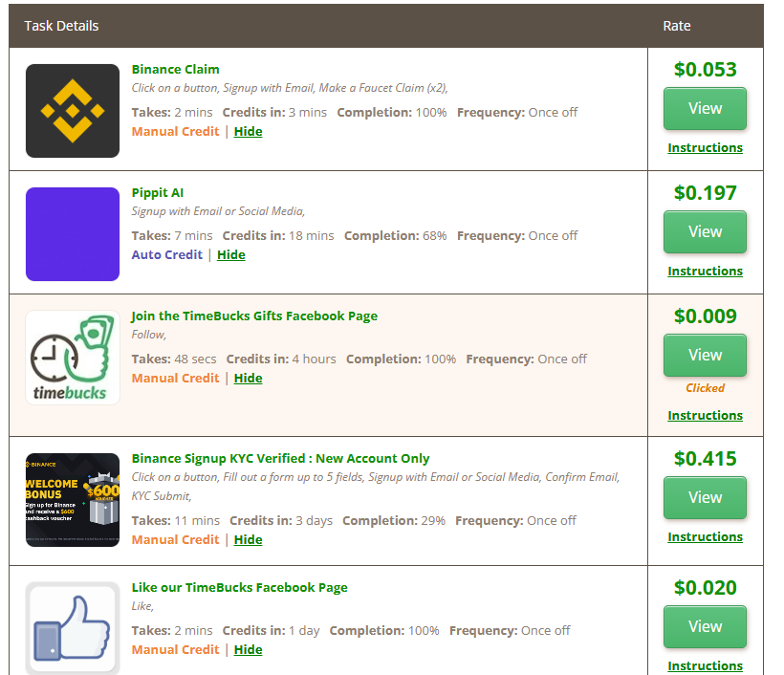The height and width of the screenshot is (675, 784).
Task: Click the TimeBucks clock logo icon
Action: tap(73, 358)
